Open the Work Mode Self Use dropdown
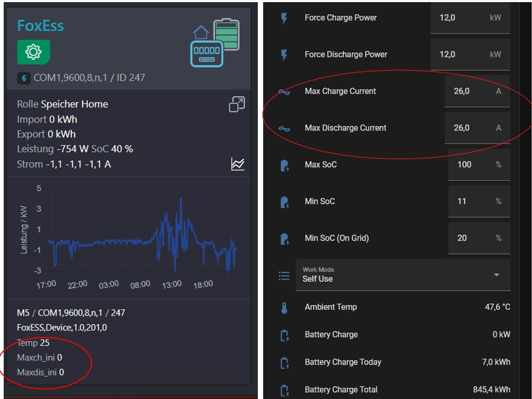 (403, 275)
